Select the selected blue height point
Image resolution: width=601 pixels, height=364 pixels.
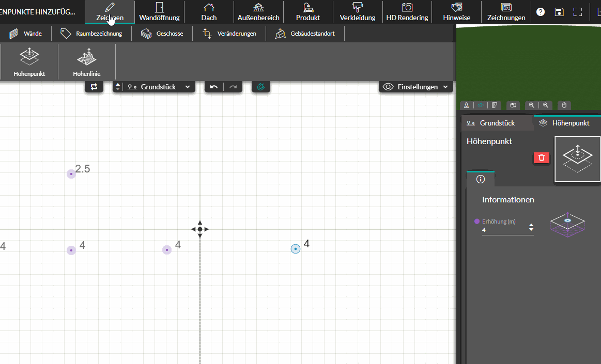click(x=296, y=249)
